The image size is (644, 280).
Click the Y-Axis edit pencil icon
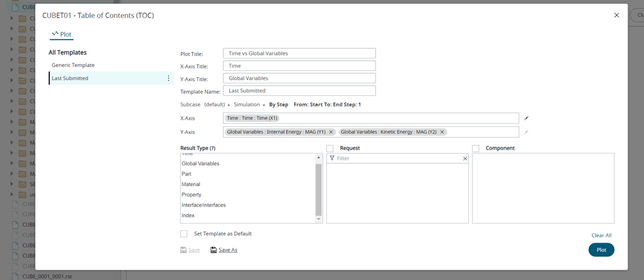tap(526, 132)
